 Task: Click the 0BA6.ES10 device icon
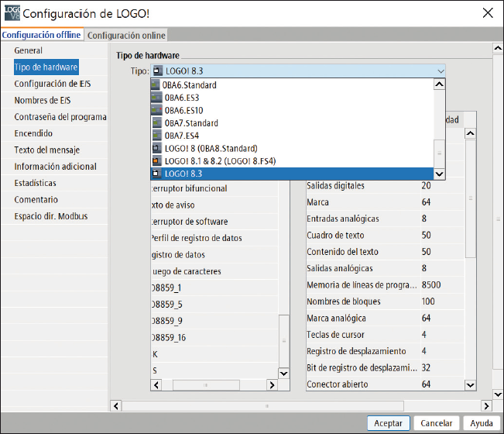tap(156, 111)
